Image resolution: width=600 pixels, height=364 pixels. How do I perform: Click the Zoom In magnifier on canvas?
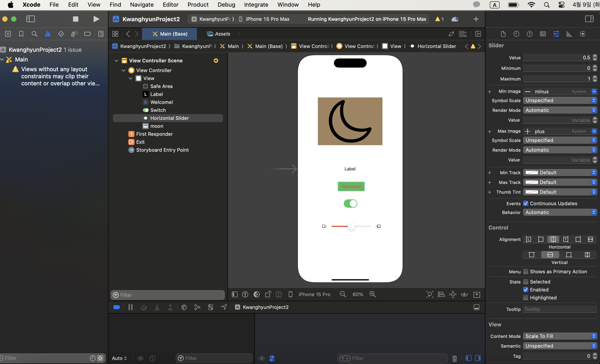[x=372, y=294]
